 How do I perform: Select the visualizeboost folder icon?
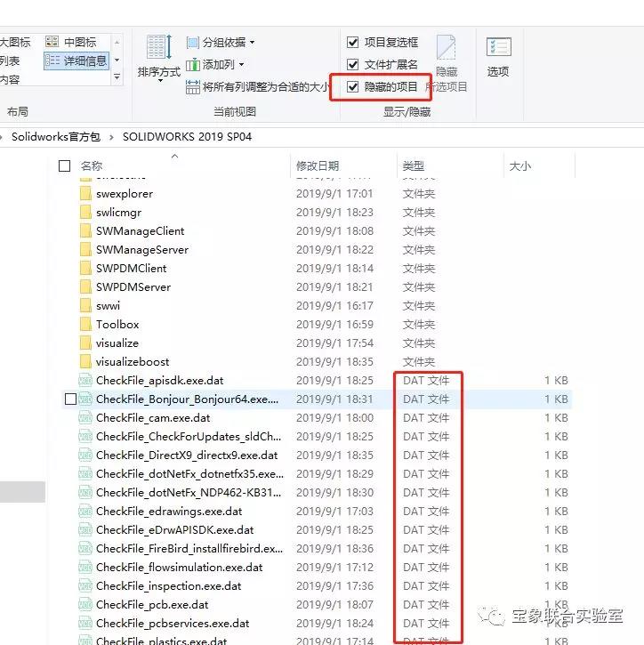(x=85, y=361)
